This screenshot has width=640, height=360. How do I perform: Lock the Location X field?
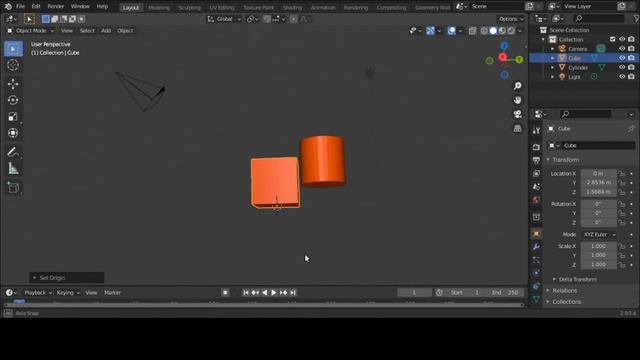tap(622, 174)
